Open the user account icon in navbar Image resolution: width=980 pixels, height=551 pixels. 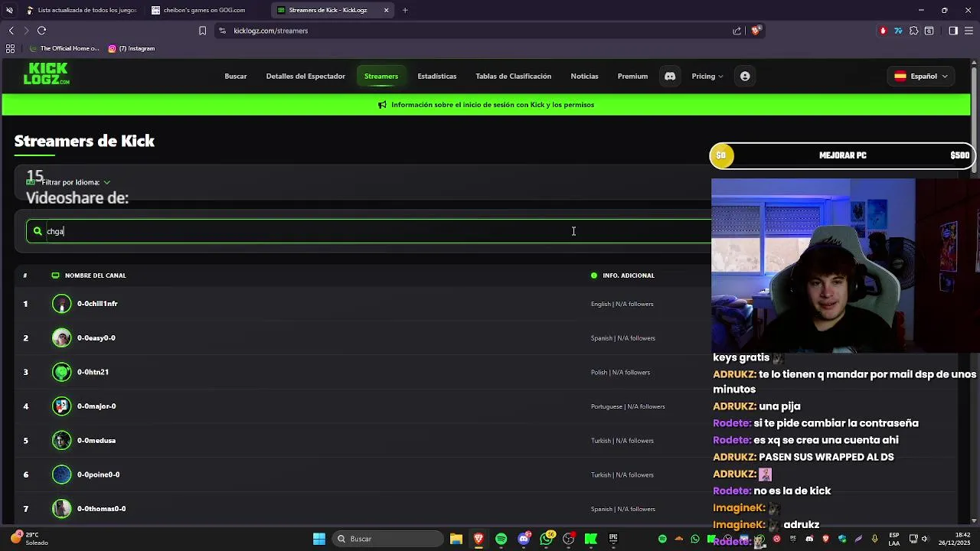[x=745, y=77]
